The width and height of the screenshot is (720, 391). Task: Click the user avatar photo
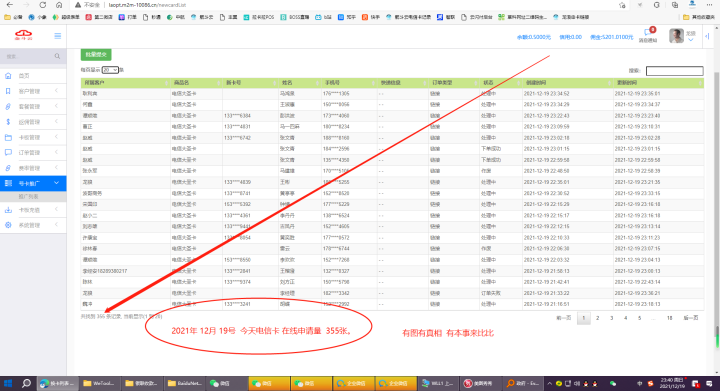(x=676, y=36)
